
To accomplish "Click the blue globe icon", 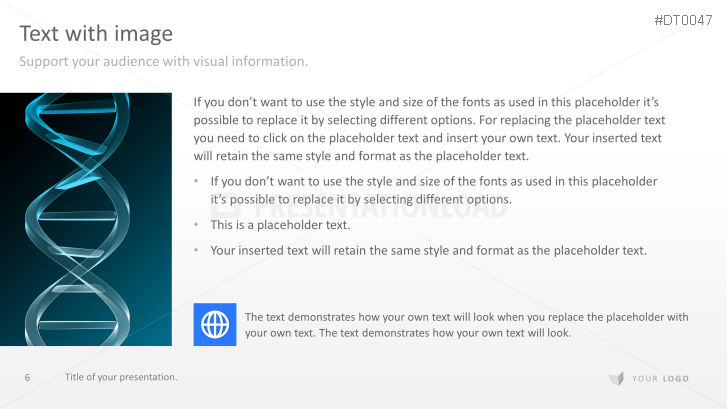I will tap(215, 324).
